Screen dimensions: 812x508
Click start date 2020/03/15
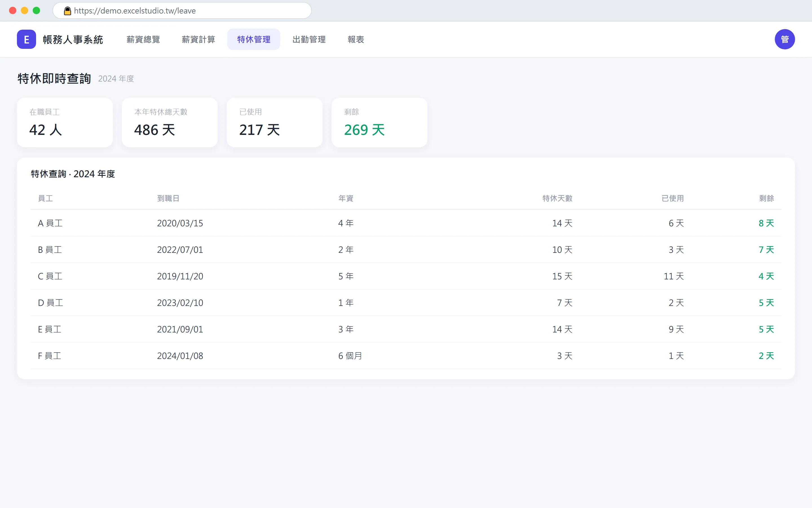[x=180, y=223]
